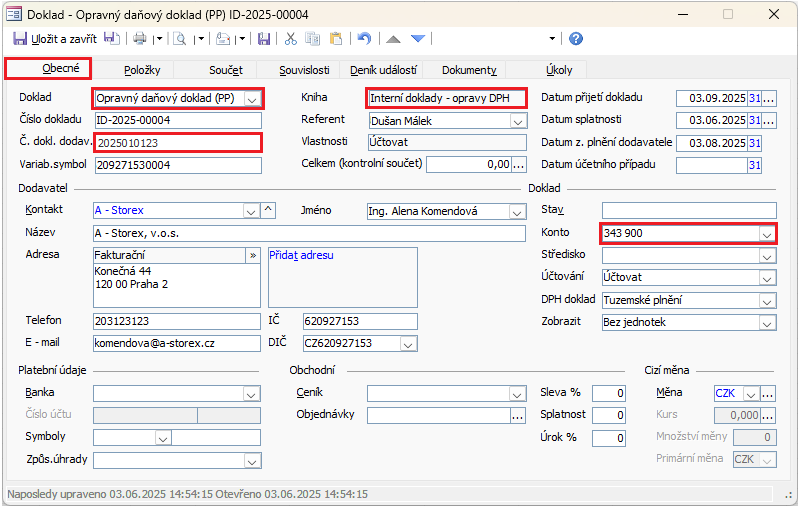Click the gray up arrow previous record icon
Image resolution: width=799 pixels, height=506 pixels.
(x=393, y=39)
